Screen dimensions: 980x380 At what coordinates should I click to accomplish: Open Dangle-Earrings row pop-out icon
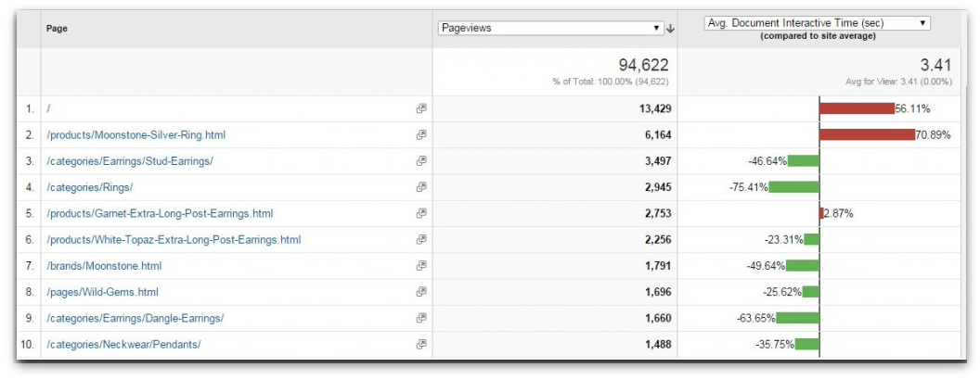pyautogui.click(x=421, y=318)
